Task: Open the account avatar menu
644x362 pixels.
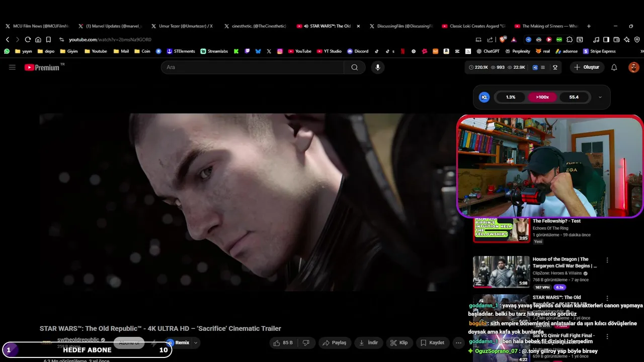Action: tap(634, 67)
